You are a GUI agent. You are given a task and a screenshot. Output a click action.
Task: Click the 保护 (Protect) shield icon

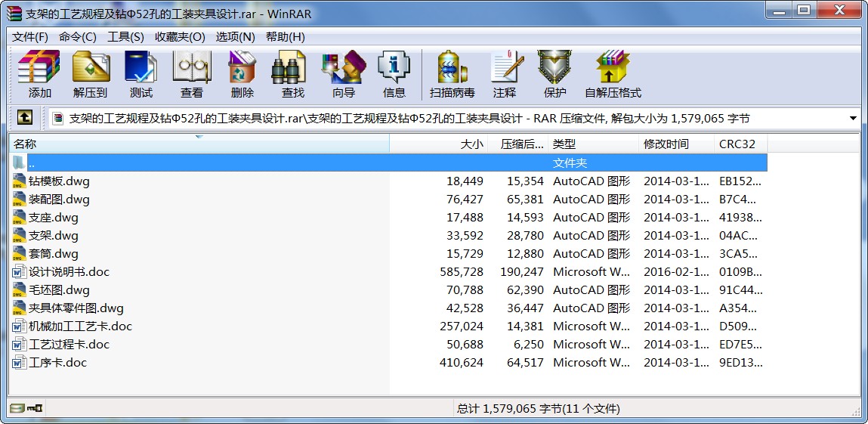coord(554,74)
